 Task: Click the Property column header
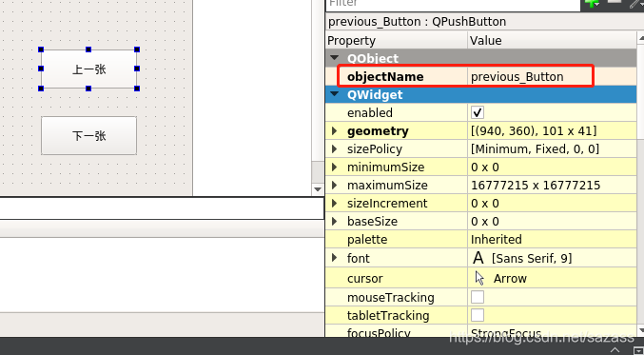[397, 40]
